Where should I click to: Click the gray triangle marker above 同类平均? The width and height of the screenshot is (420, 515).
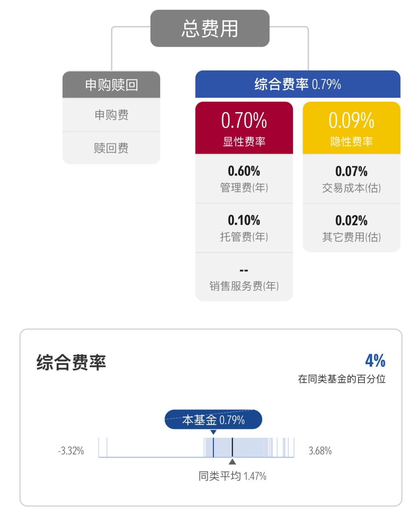point(232,462)
